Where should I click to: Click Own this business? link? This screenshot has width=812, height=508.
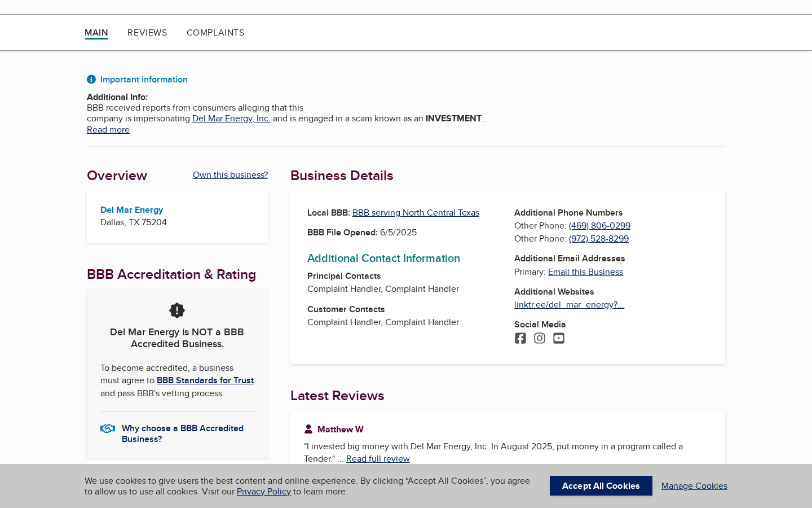tap(230, 175)
